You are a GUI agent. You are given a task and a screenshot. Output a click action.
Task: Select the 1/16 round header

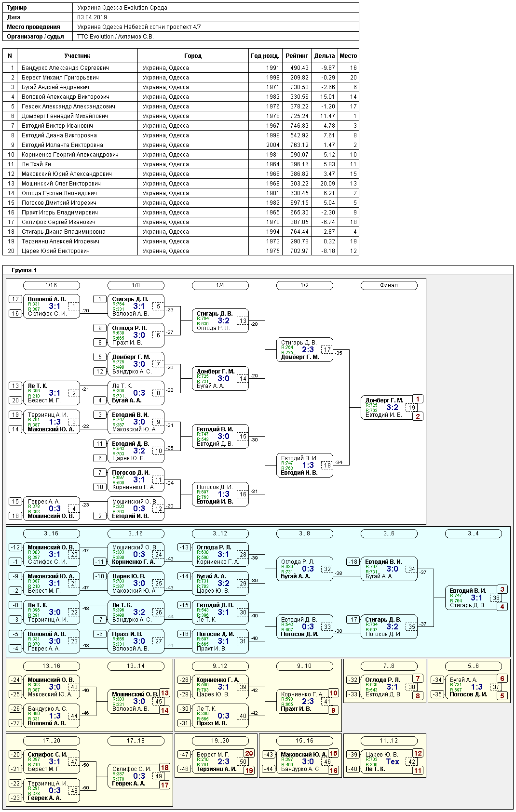[x=51, y=285]
